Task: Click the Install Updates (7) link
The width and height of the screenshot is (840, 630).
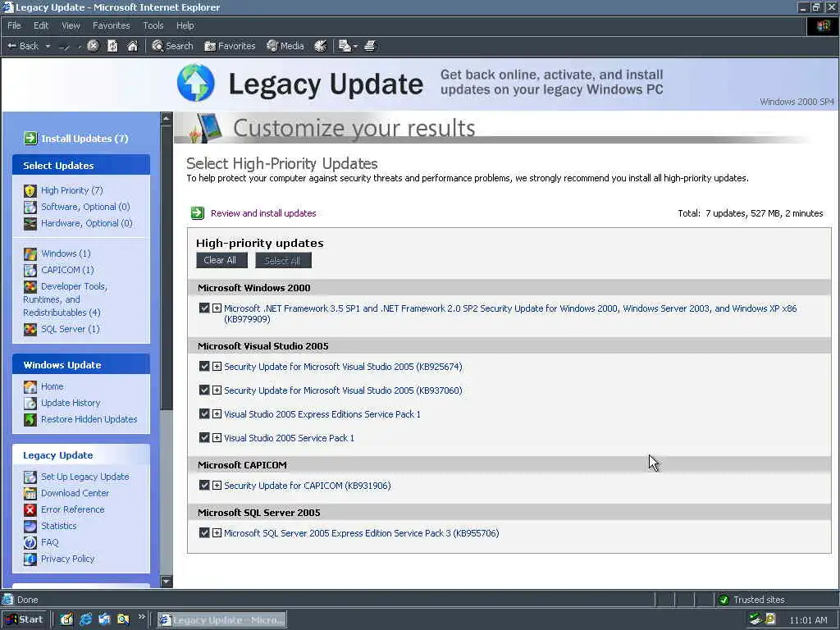Action: coord(84,139)
